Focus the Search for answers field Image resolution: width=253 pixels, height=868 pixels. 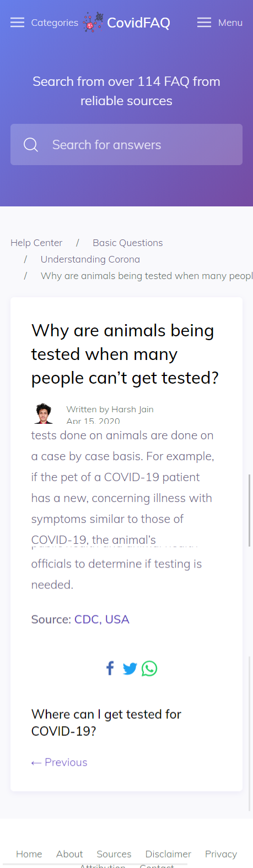tap(126, 144)
